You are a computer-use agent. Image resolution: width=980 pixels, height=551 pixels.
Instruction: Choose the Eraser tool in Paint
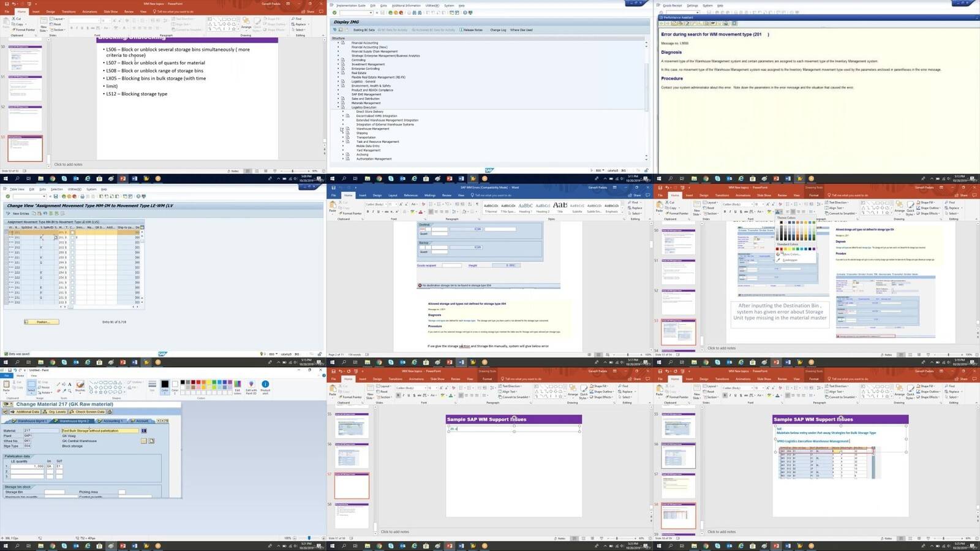tap(58, 391)
